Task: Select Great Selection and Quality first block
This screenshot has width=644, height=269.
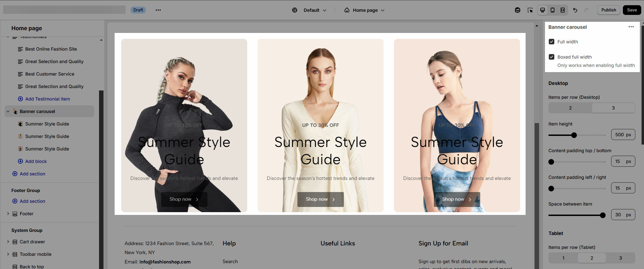Action: (x=54, y=62)
